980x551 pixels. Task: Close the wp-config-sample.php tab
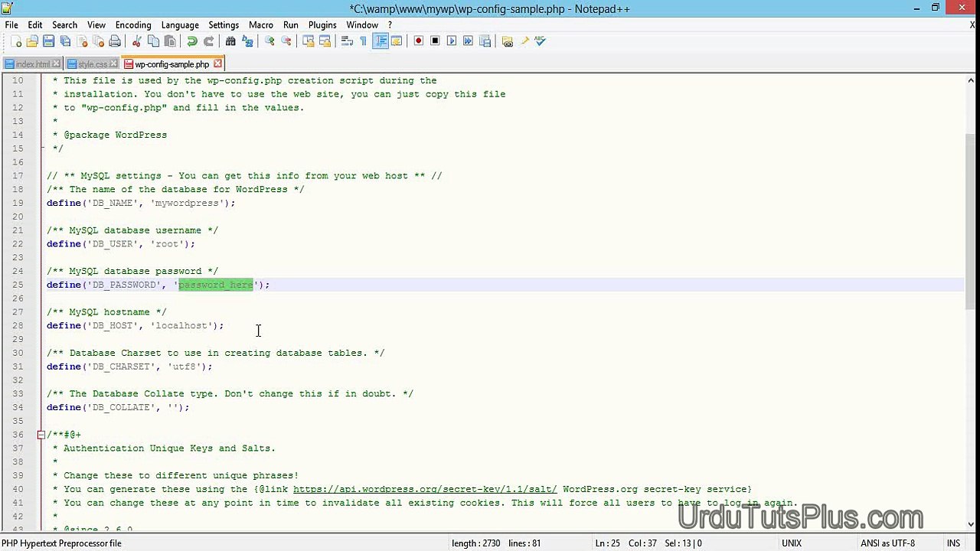click(217, 64)
